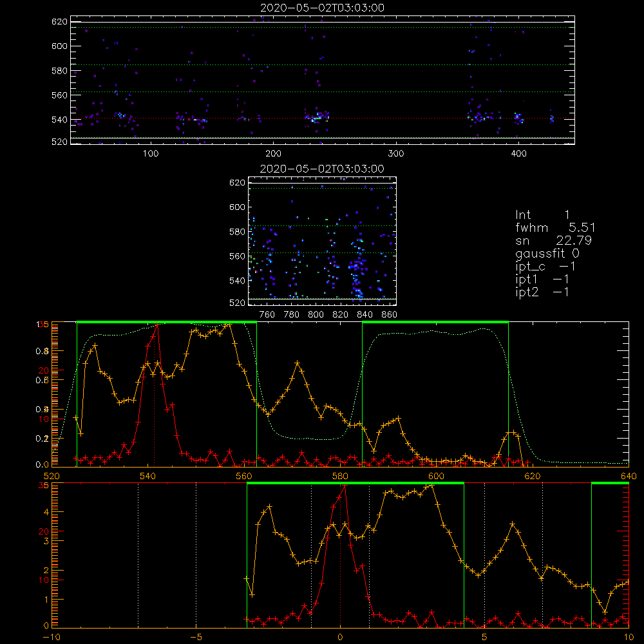Click x-axis label 860 on middle image plot
This screenshot has width=644, height=644.
[389, 315]
